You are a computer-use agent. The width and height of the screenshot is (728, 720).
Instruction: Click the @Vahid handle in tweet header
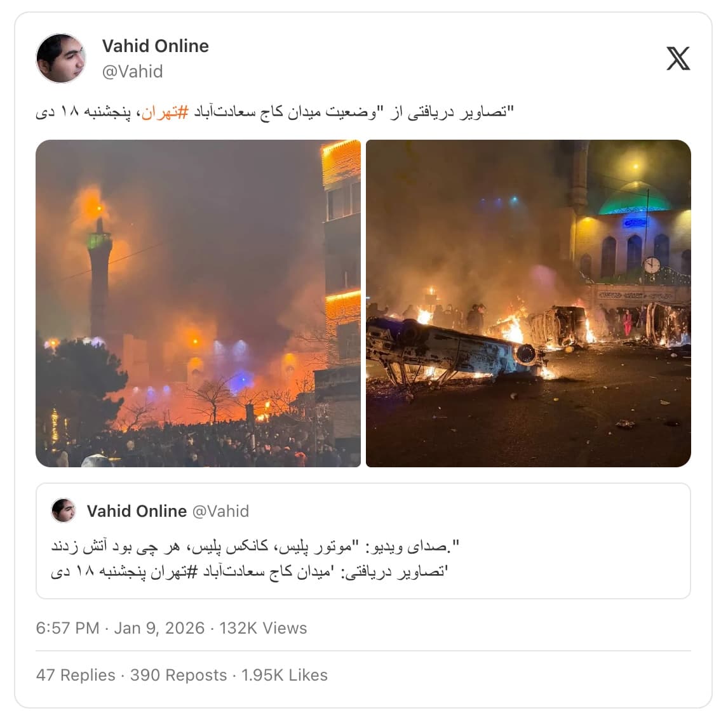[132, 72]
